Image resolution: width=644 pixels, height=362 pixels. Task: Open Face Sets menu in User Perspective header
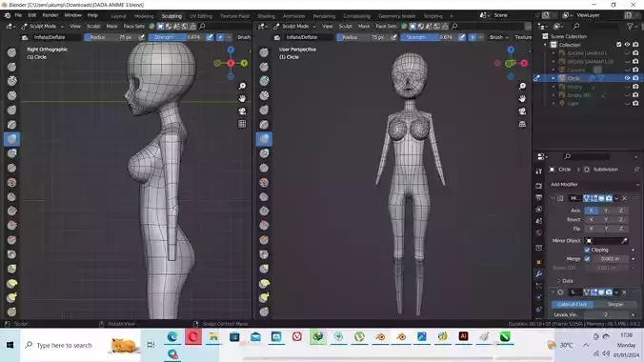(x=386, y=27)
